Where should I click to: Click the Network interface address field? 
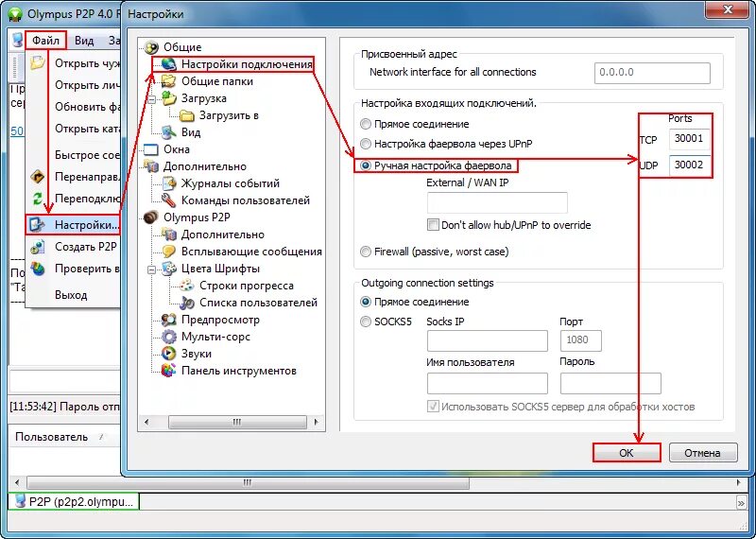point(652,73)
